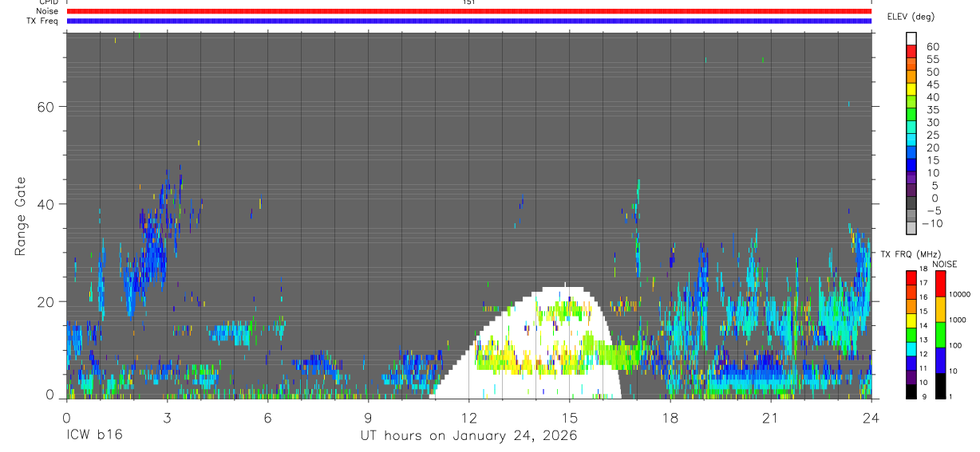
Task: Click the blue TX Freq bar at top
Action: point(469,21)
